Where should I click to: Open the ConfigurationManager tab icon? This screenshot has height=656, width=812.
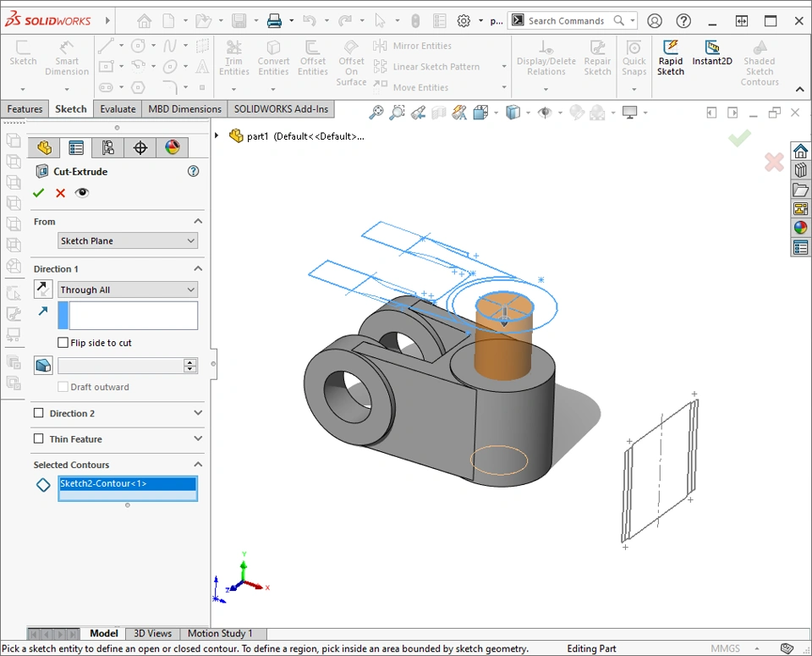point(108,148)
